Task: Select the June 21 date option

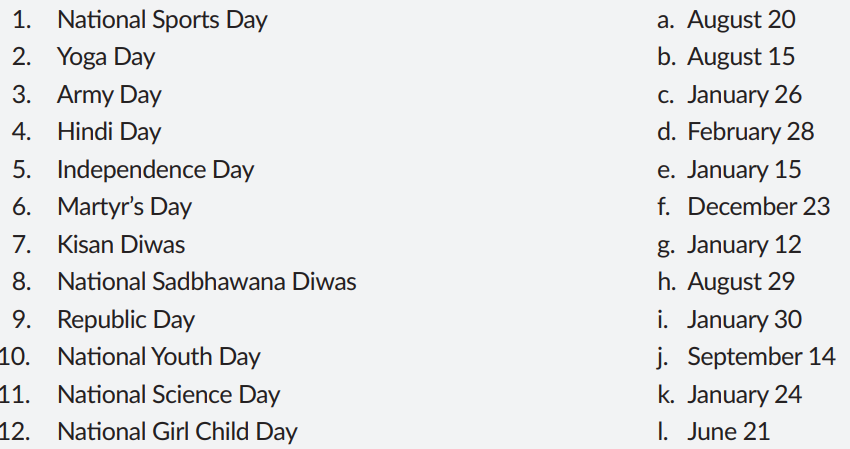Action: tap(728, 432)
